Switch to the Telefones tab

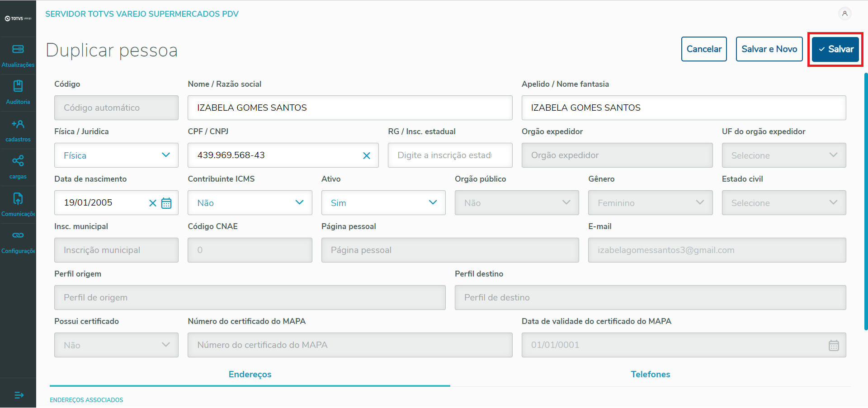tap(650, 374)
